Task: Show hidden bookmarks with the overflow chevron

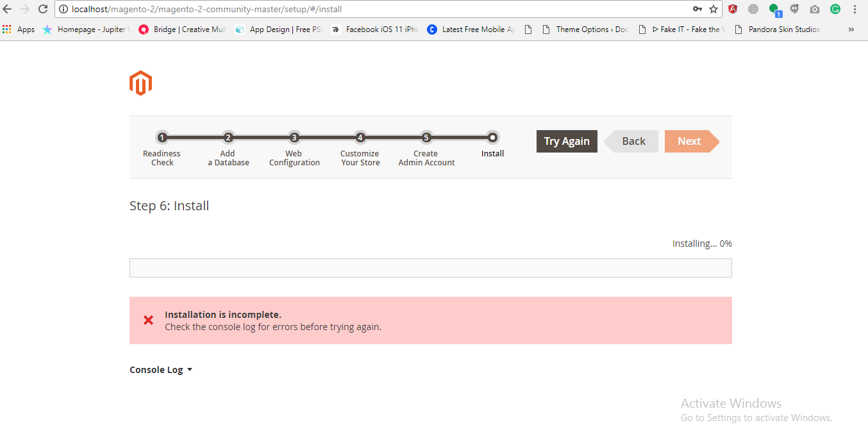Action: tap(851, 29)
